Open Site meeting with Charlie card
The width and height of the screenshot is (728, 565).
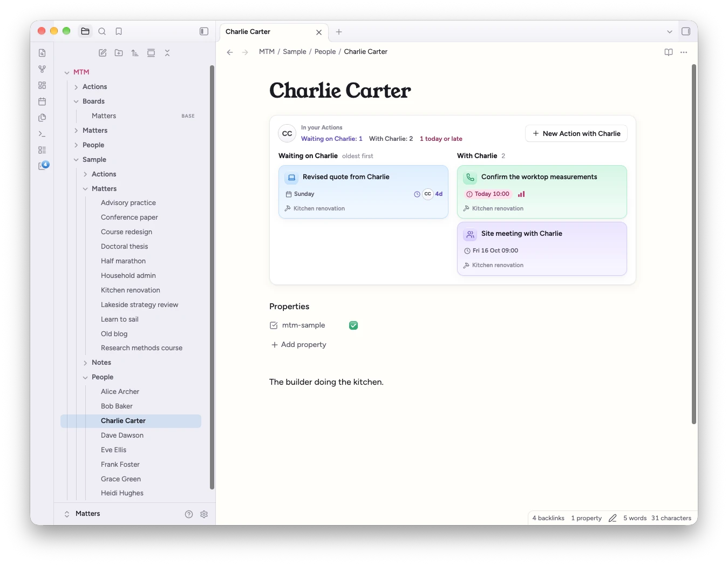pos(542,249)
